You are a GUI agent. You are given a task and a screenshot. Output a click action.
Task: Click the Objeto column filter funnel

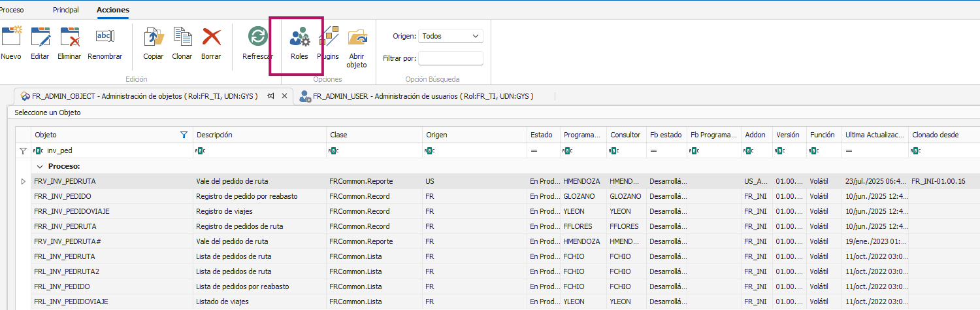click(184, 135)
